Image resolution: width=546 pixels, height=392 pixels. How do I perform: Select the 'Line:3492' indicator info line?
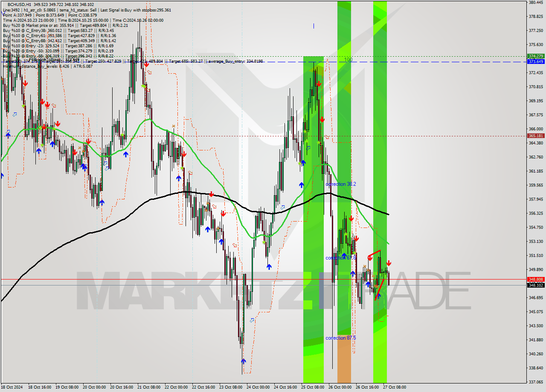[87, 10]
